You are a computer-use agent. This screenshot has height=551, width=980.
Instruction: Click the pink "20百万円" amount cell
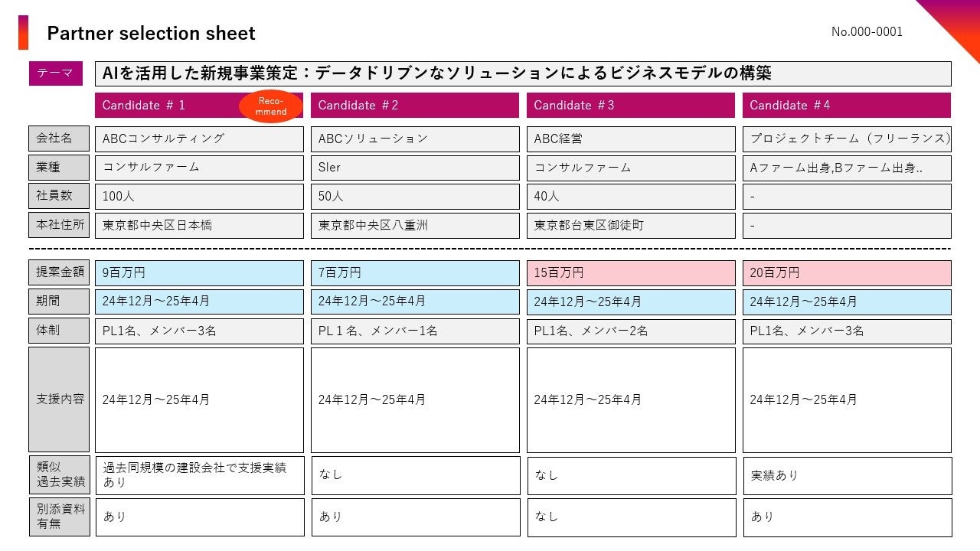pos(847,273)
